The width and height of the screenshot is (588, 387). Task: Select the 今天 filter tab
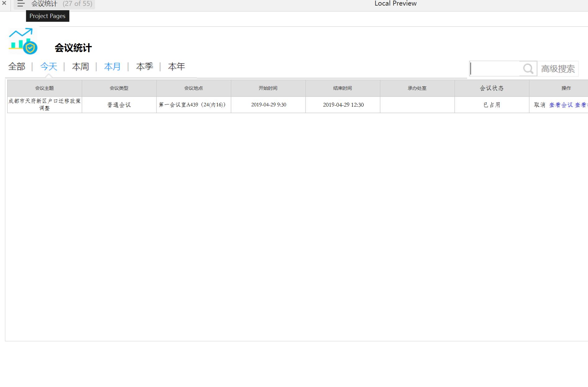tap(49, 67)
